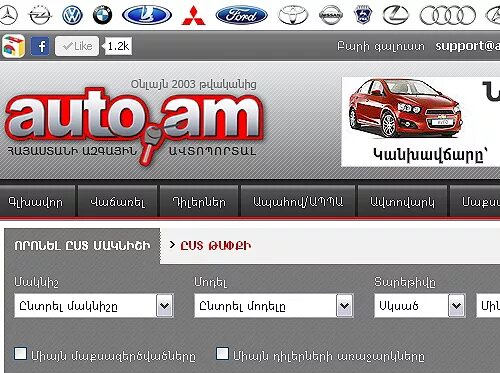
Task: Choose the BMW brand logo
Action: point(102,15)
